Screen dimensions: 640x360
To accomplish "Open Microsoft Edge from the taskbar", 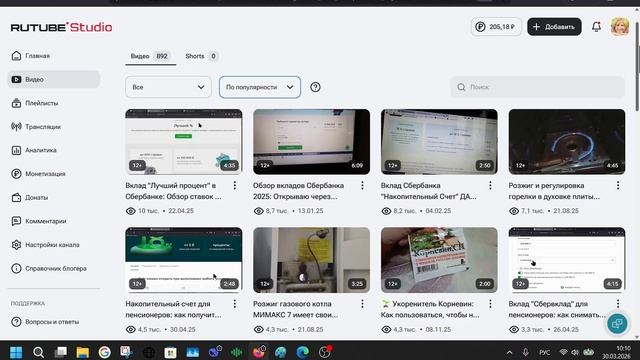I will [x=302, y=352].
